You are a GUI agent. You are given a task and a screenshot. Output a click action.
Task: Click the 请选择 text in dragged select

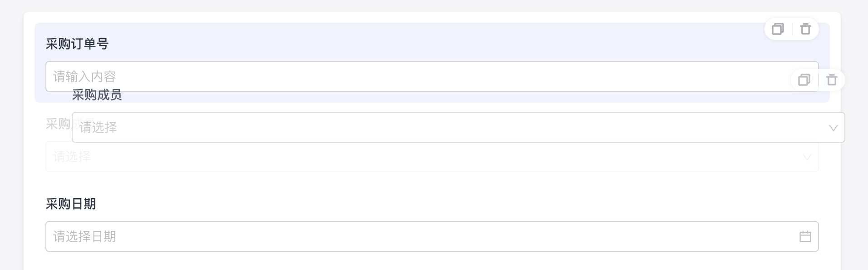pos(98,128)
